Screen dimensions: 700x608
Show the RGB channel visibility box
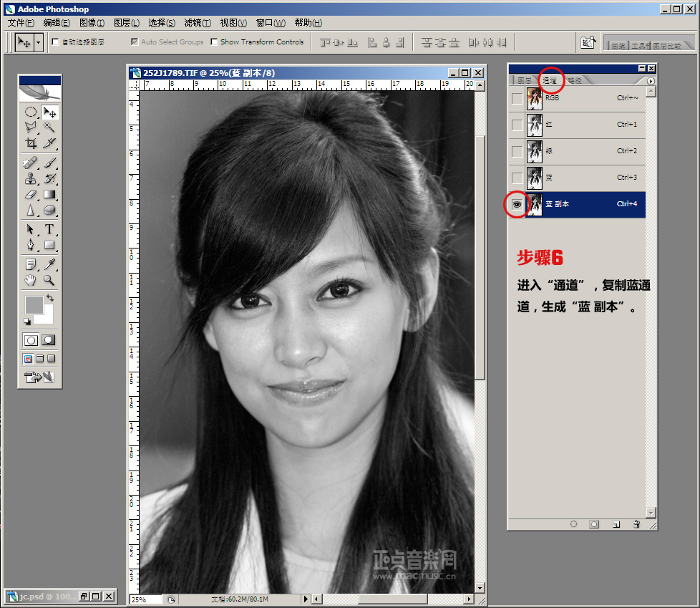[517, 98]
